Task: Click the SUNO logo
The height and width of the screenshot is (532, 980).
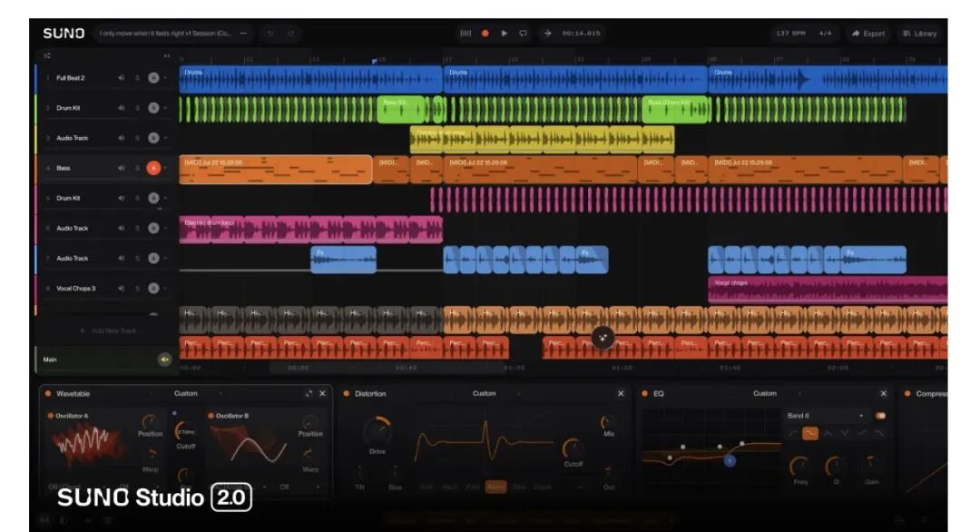Action: tap(64, 33)
